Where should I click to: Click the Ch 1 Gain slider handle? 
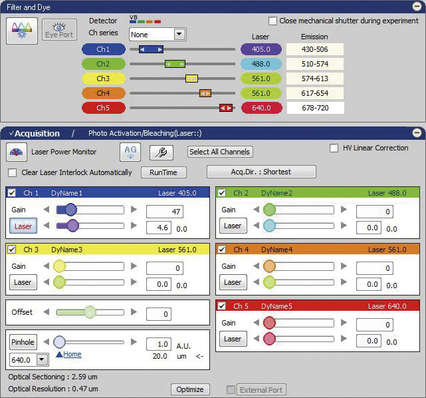(71, 210)
